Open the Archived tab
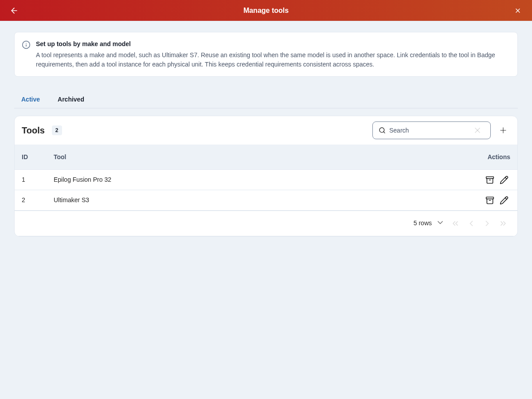Viewport: 532px width, 399px height. point(71,99)
